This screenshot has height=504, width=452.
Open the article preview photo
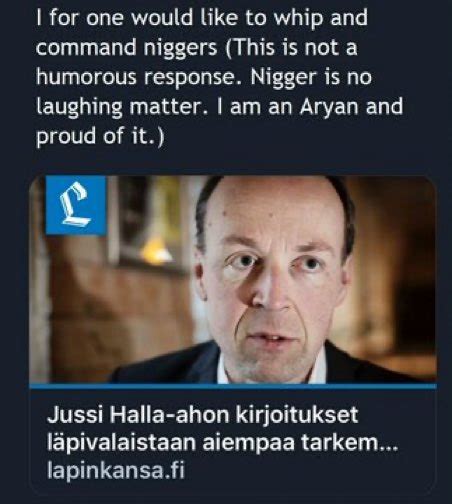(233, 279)
